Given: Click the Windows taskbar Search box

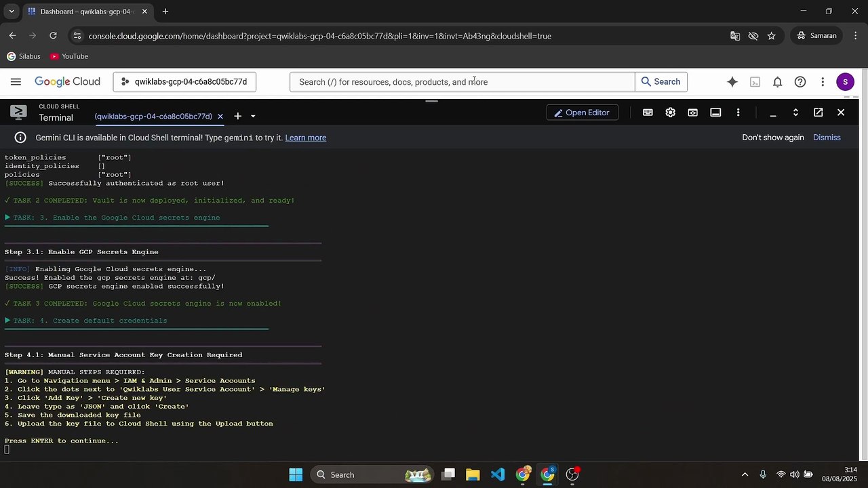Looking at the screenshot, I should pyautogui.click(x=372, y=474).
